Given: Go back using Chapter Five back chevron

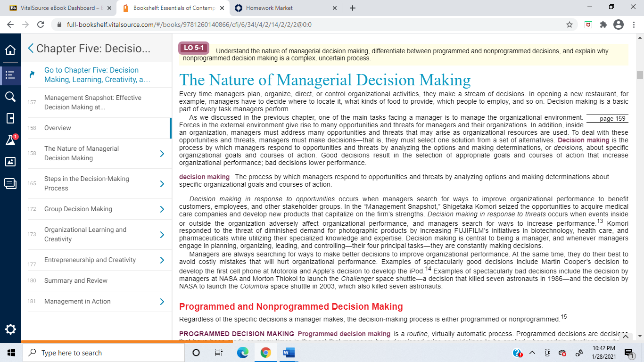Looking at the screenshot, I should [31, 48].
